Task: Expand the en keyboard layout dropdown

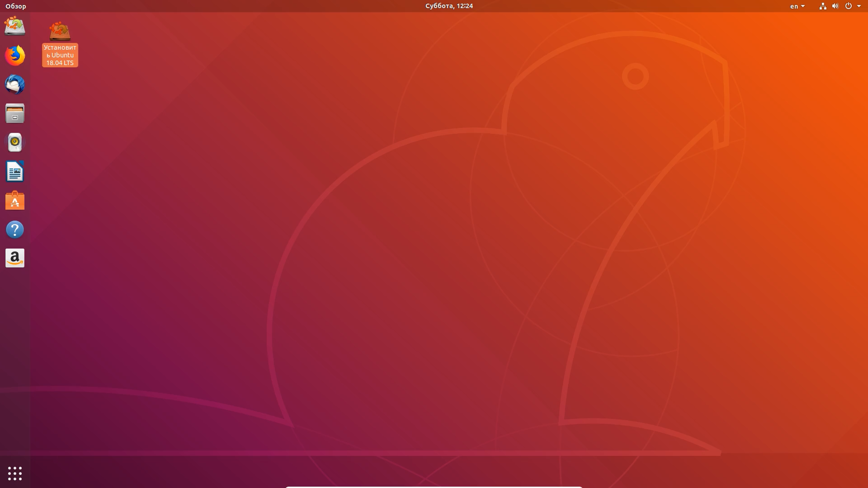Action: click(797, 6)
